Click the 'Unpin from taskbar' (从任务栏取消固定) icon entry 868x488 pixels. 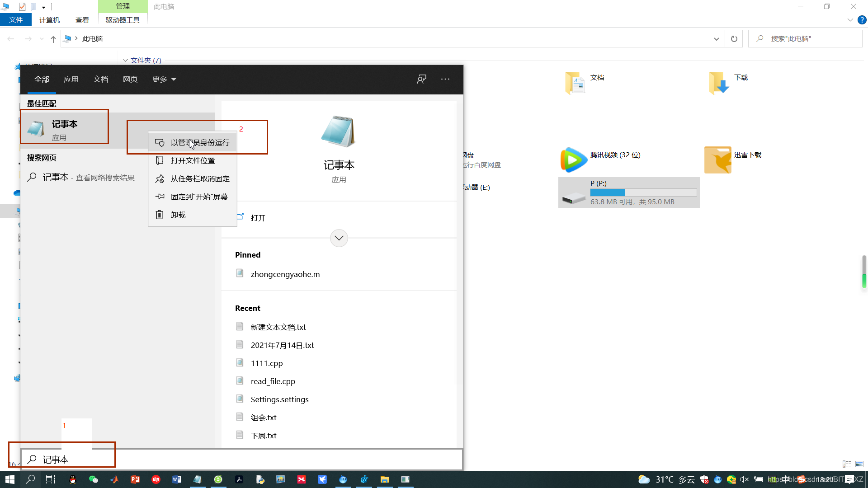160,179
